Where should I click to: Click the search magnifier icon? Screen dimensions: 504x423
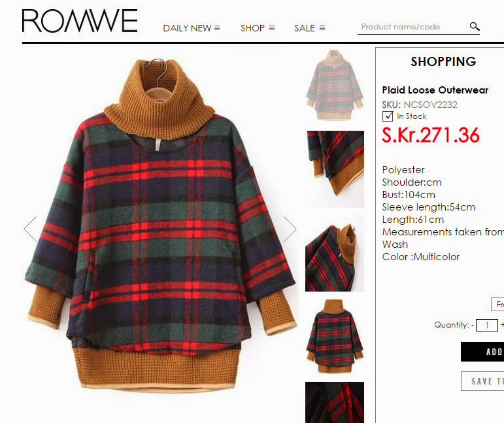[475, 26]
